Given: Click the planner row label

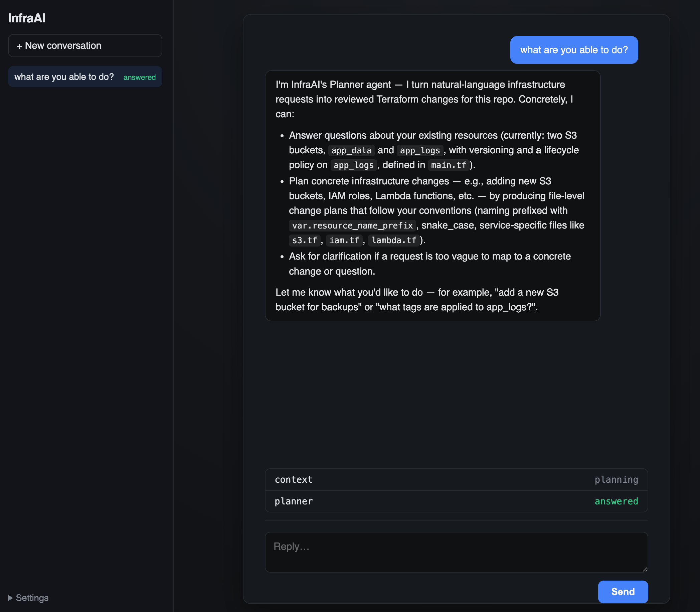Looking at the screenshot, I should [294, 501].
